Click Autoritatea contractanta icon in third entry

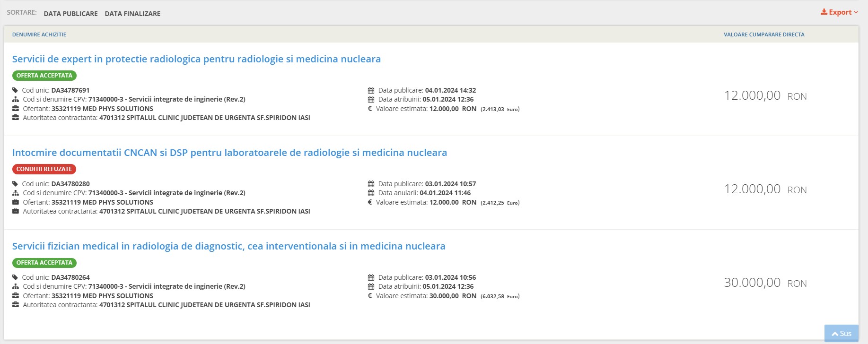pyautogui.click(x=16, y=305)
